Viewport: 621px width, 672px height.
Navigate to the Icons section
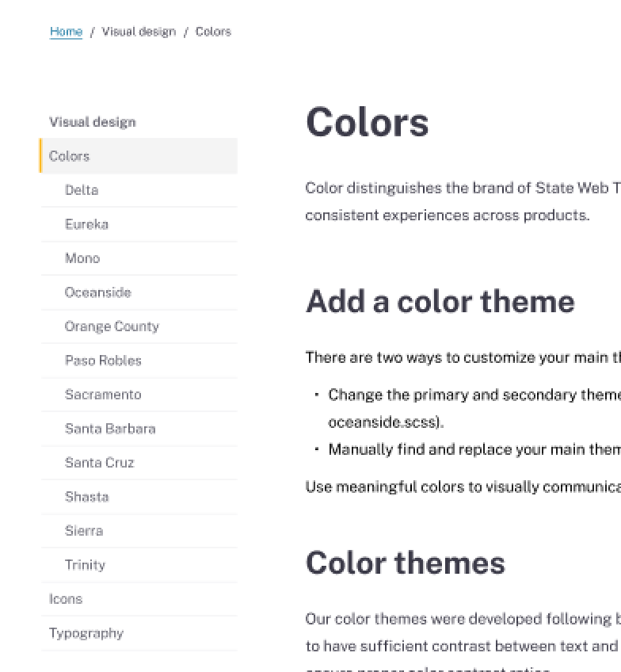[65, 599]
